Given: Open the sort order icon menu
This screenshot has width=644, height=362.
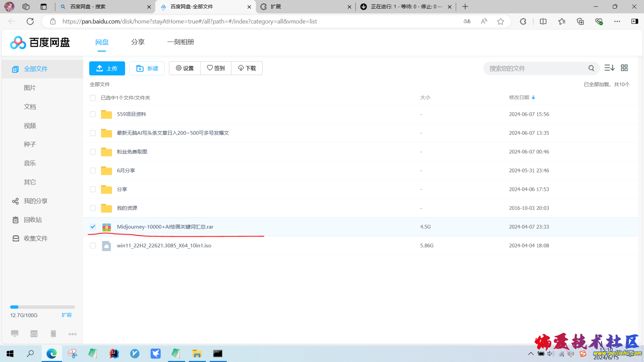Looking at the screenshot, I should click(x=609, y=68).
